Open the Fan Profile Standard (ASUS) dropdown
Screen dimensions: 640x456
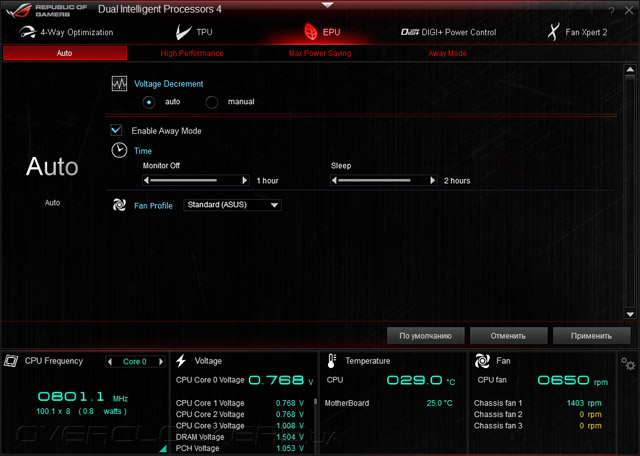pos(232,205)
